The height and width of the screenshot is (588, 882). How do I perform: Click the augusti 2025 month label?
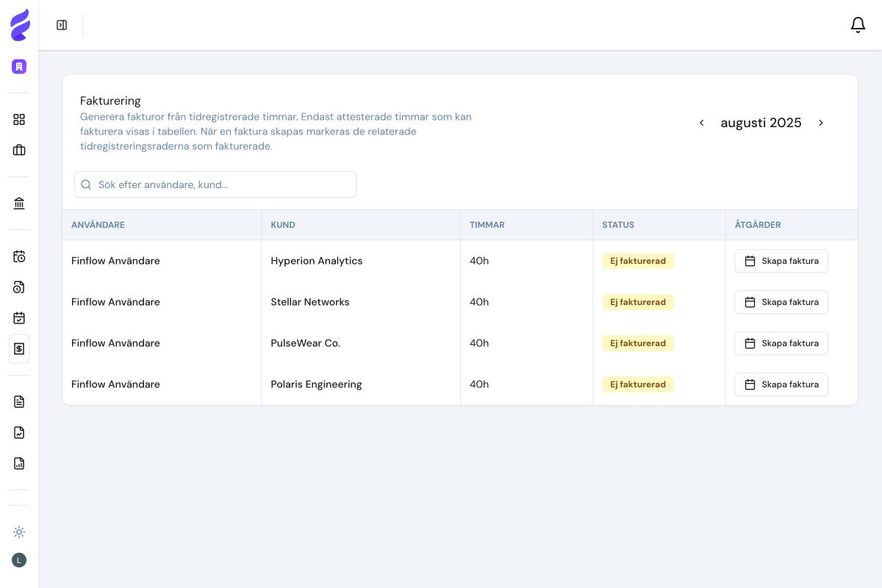coord(761,123)
